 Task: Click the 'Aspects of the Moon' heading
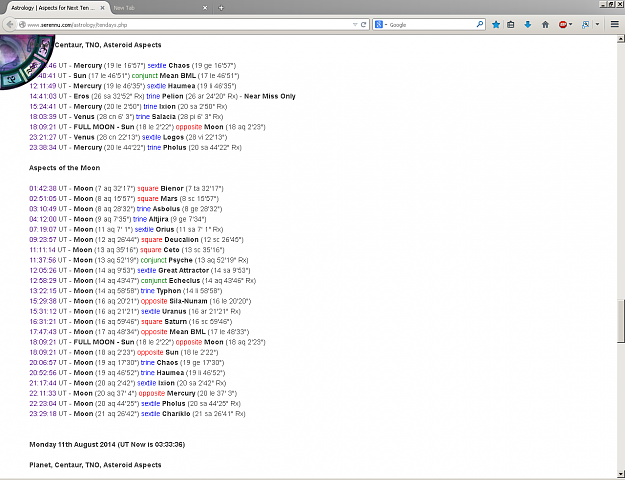pos(65,168)
